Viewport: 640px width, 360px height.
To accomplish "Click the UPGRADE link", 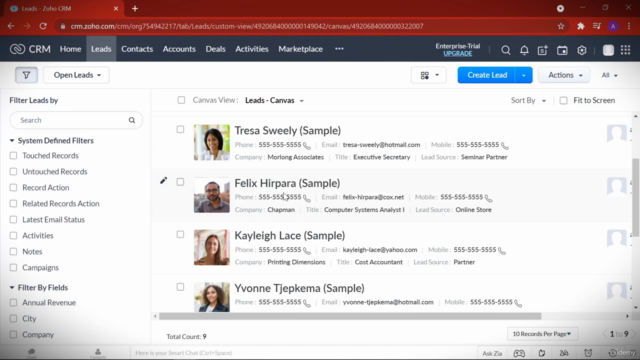I will tap(458, 54).
